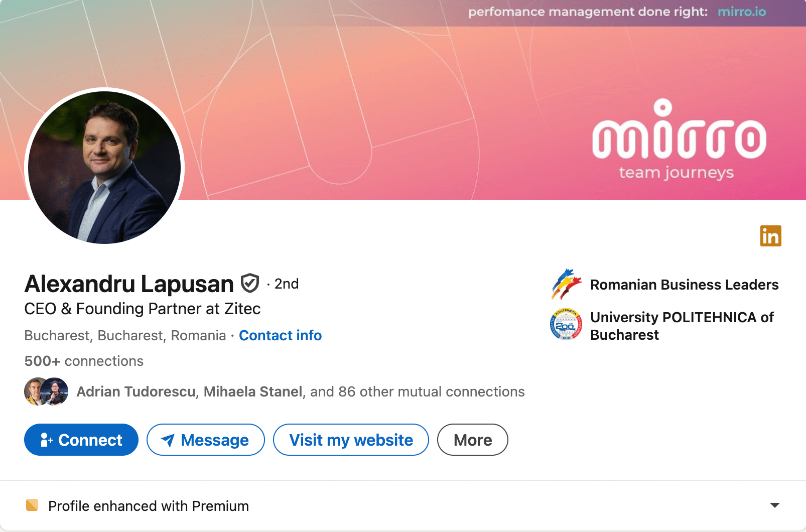This screenshot has height=532, width=806.
Task: Click the Romanian Business Leaders logo icon
Action: point(566,284)
